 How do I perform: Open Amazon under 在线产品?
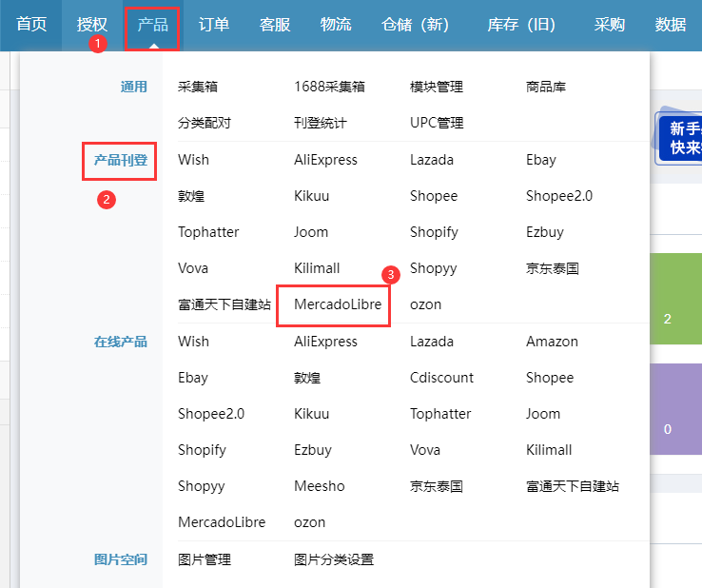[x=552, y=342]
